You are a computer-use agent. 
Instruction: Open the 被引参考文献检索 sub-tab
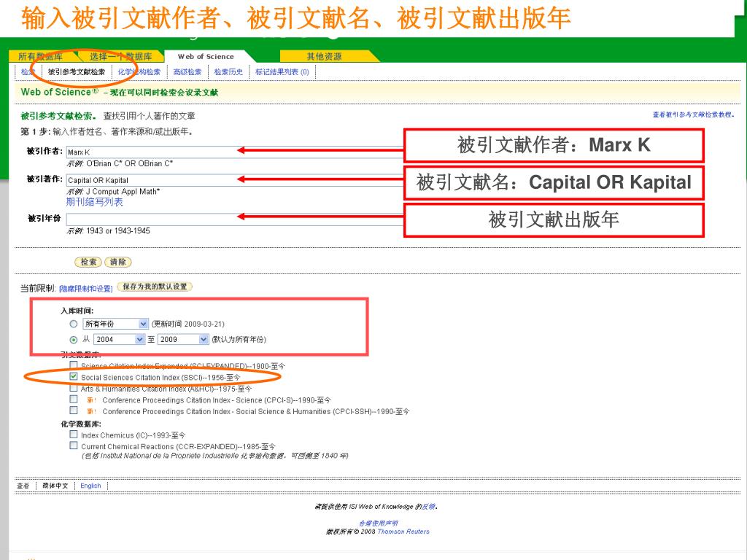77,72
